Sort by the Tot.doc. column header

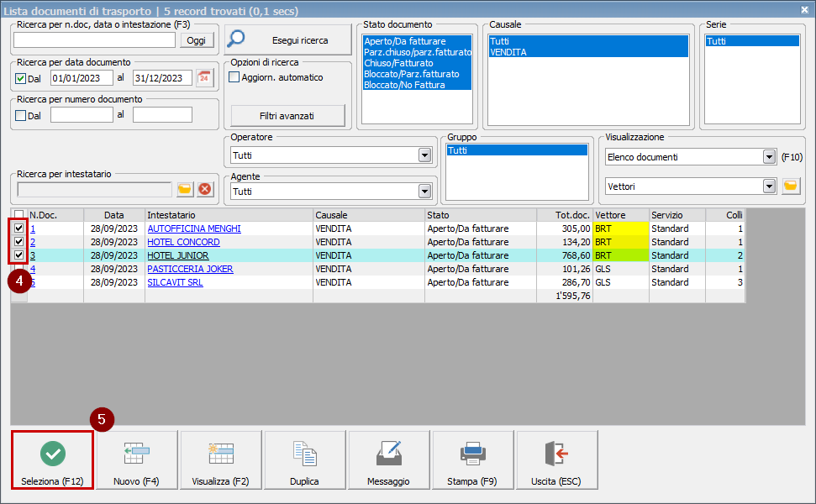click(x=565, y=215)
